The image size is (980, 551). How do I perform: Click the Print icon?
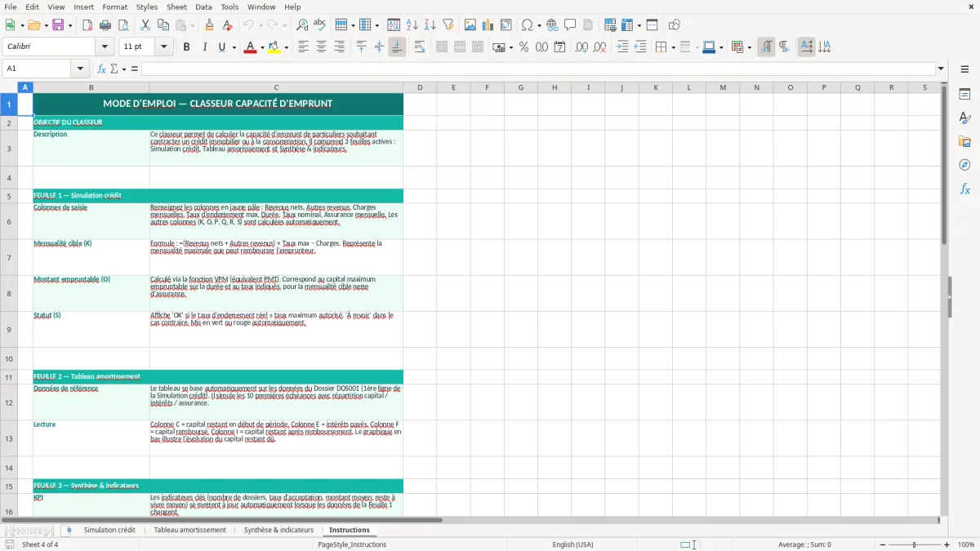click(x=105, y=25)
